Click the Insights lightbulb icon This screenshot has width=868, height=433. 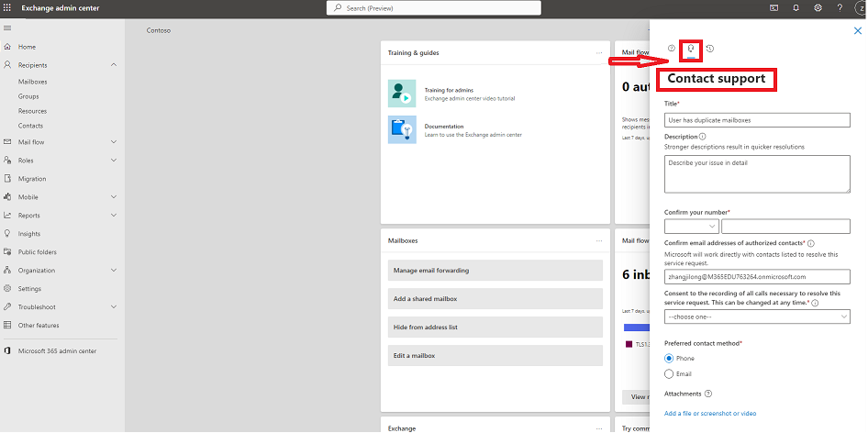pyautogui.click(x=7, y=234)
